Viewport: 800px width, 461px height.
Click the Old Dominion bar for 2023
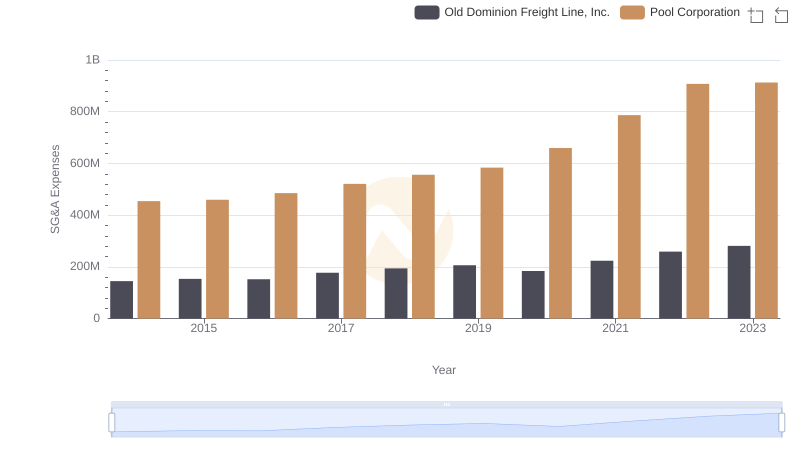[739, 282]
